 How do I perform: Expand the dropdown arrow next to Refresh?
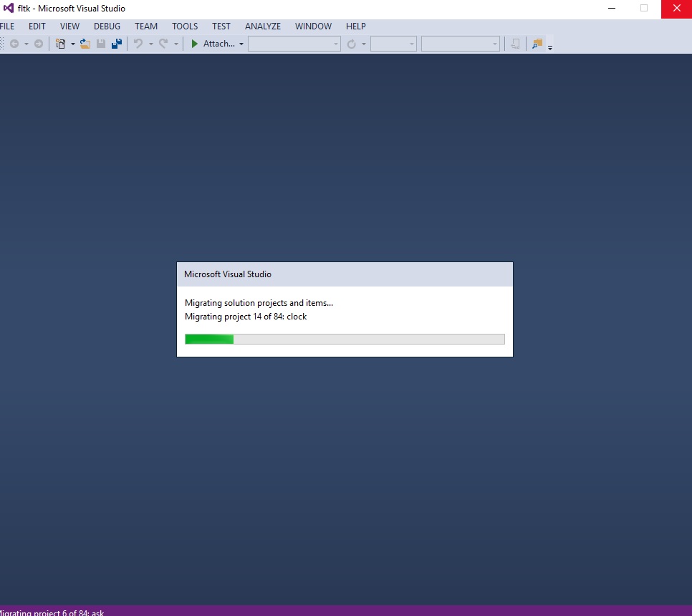click(x=364, y=44)
